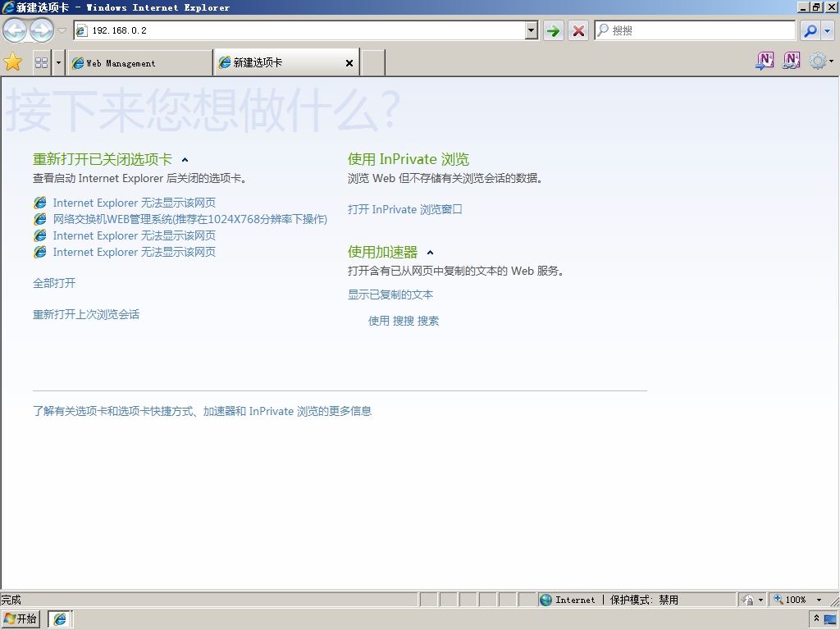Screen dimensions: 840x630
Task: Open the security status dropdown arrow
Action: 760,600
